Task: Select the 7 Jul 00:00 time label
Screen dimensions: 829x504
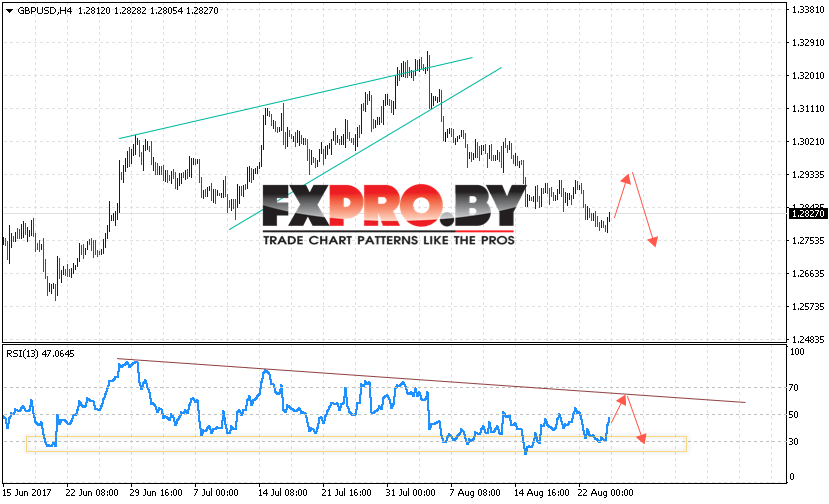Action: (216, 493)
